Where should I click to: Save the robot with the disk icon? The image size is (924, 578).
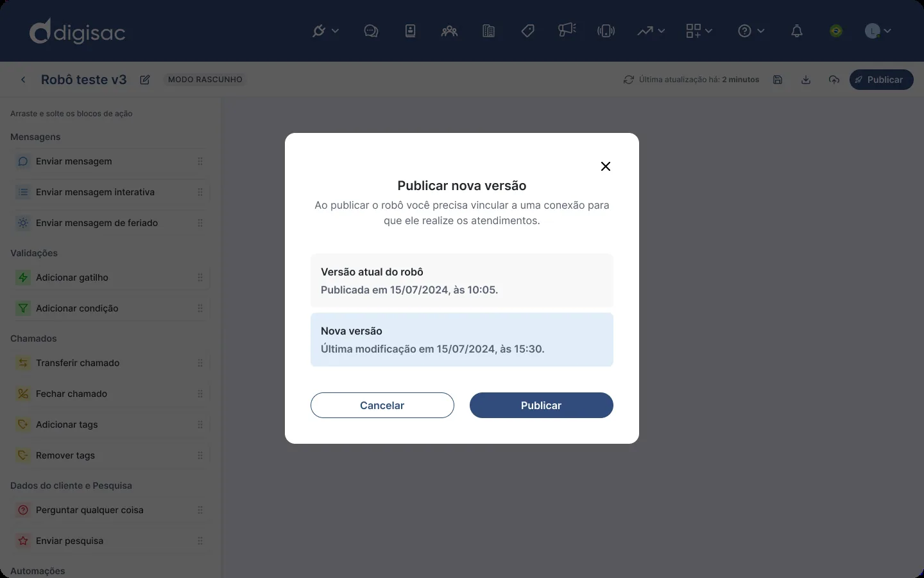778,80
